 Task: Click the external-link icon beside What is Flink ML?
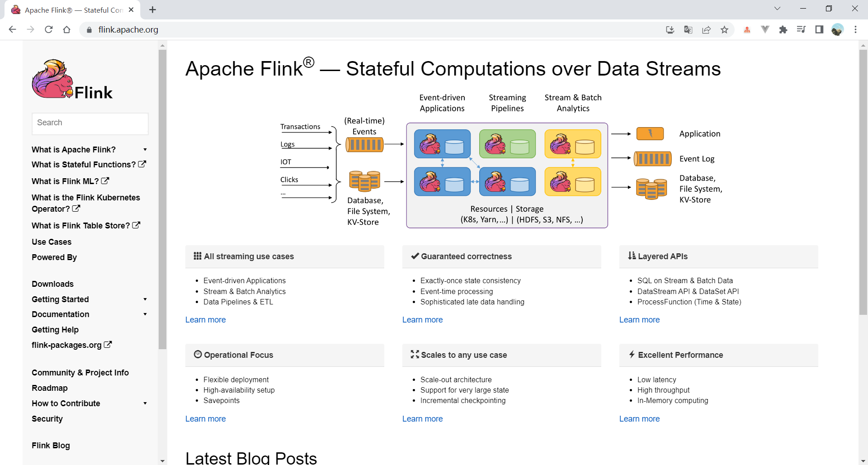click(104, 181)
